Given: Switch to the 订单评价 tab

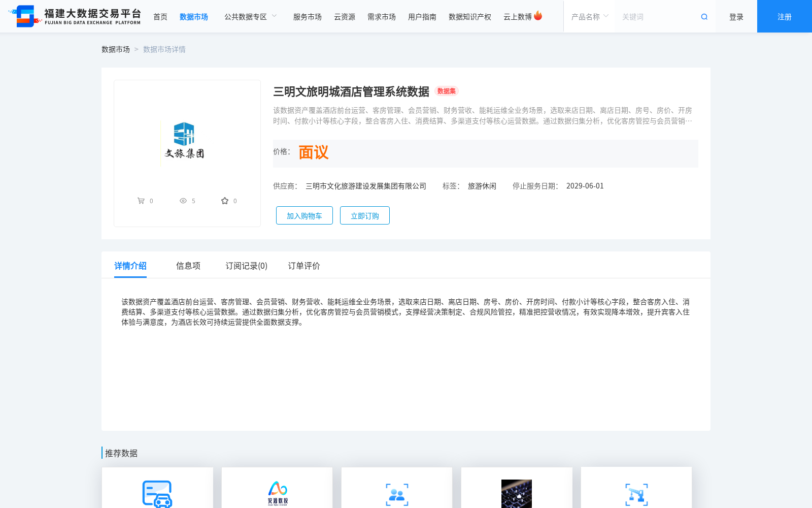Looking at the screenshot, I should (304, 266).
